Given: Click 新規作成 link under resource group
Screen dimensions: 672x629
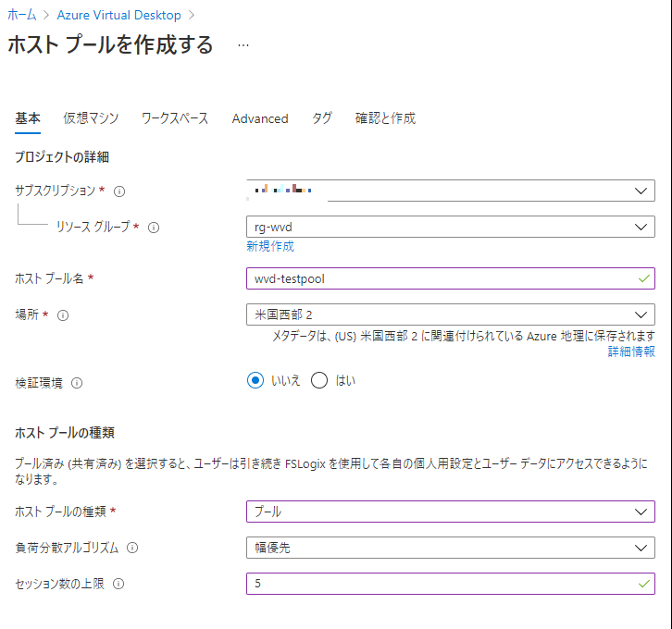Looking at the screenshot, I should tap(270, 246).
